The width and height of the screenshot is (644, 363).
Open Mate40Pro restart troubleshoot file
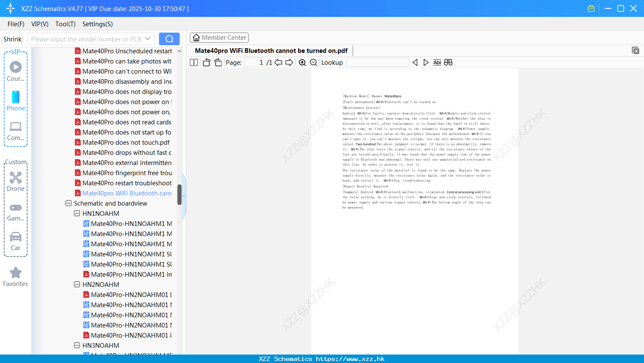(x=123, y=183)
